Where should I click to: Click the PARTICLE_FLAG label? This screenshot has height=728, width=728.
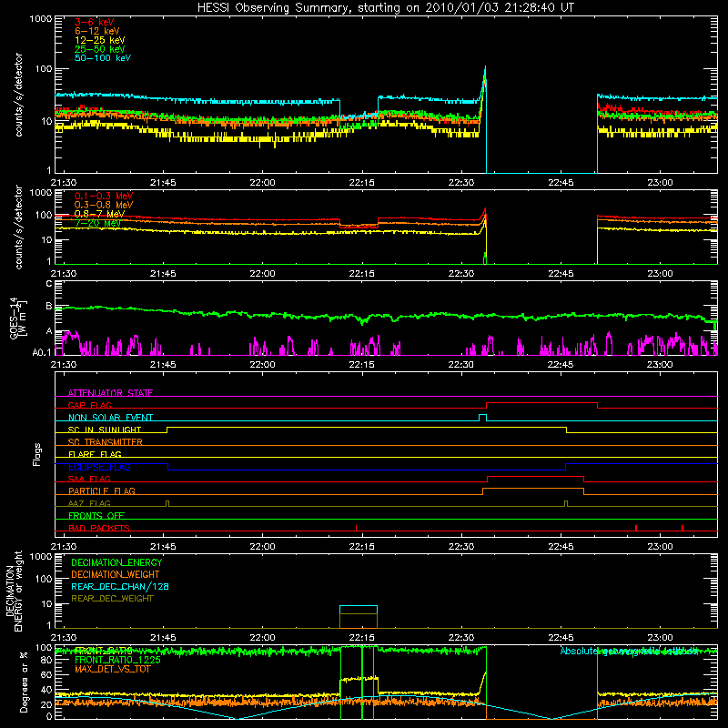[x=102, y=491]
